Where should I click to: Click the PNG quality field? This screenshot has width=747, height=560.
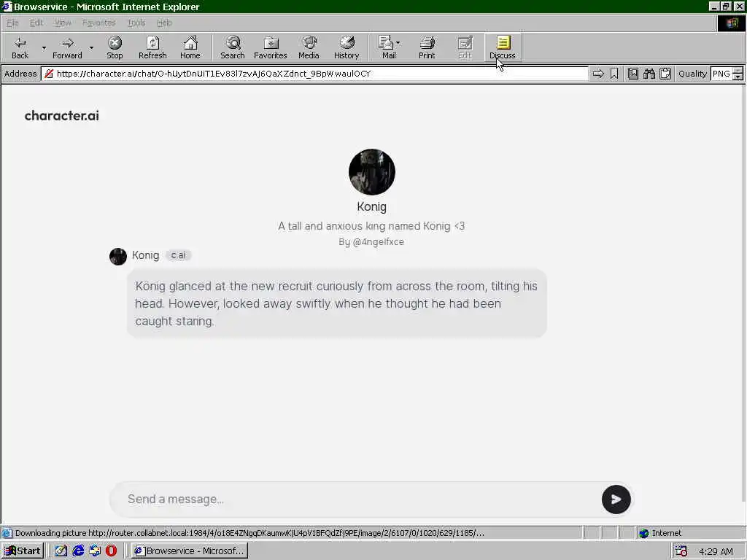pos(721,74)
